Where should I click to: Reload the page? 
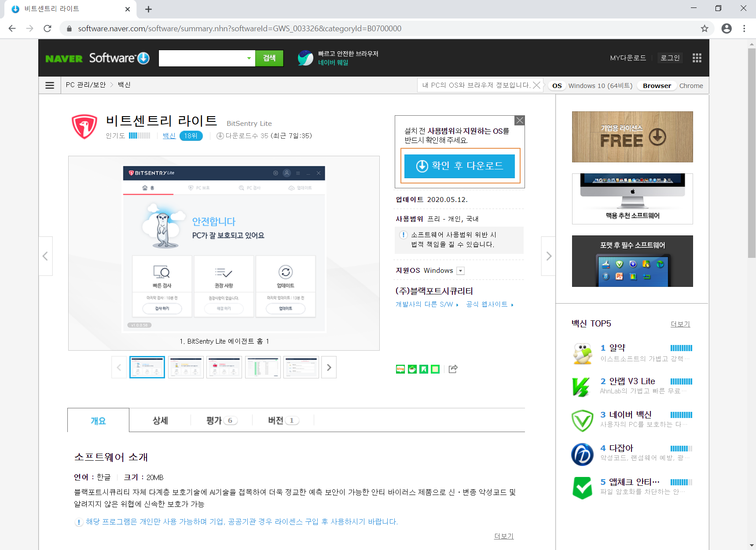tap(48, 29)
